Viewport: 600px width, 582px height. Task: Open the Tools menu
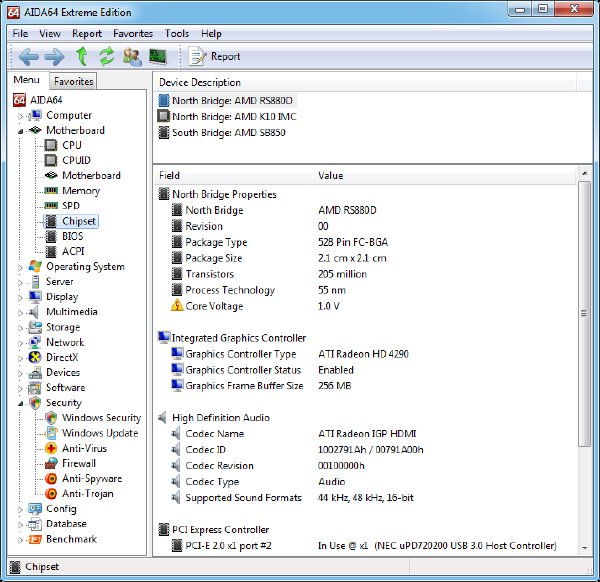177,34
